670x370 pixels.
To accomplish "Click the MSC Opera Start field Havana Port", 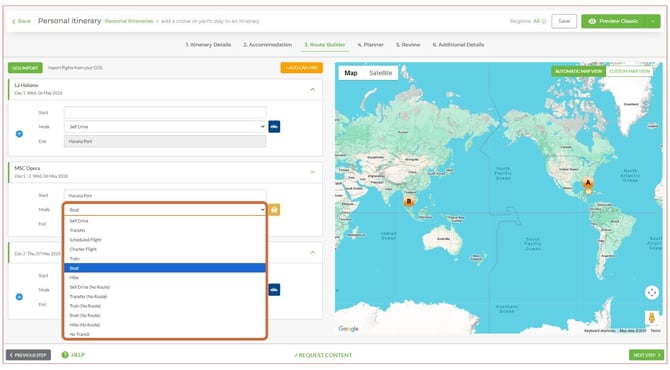I will point(165,195).
